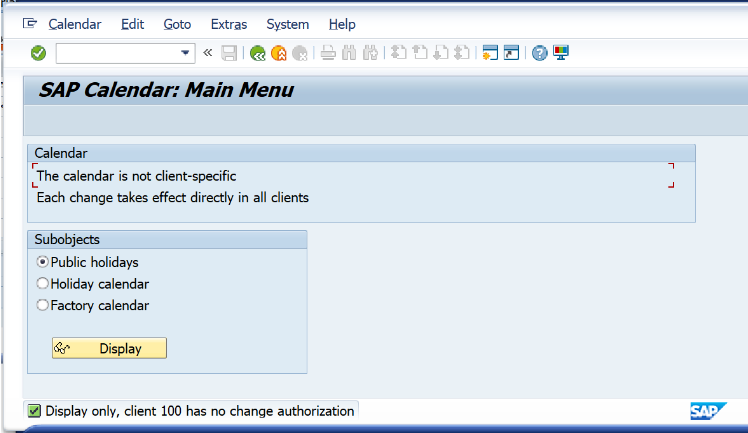Screen dimensions: 748x433
Task: Click the orange Exit icon
Action: 279,53
